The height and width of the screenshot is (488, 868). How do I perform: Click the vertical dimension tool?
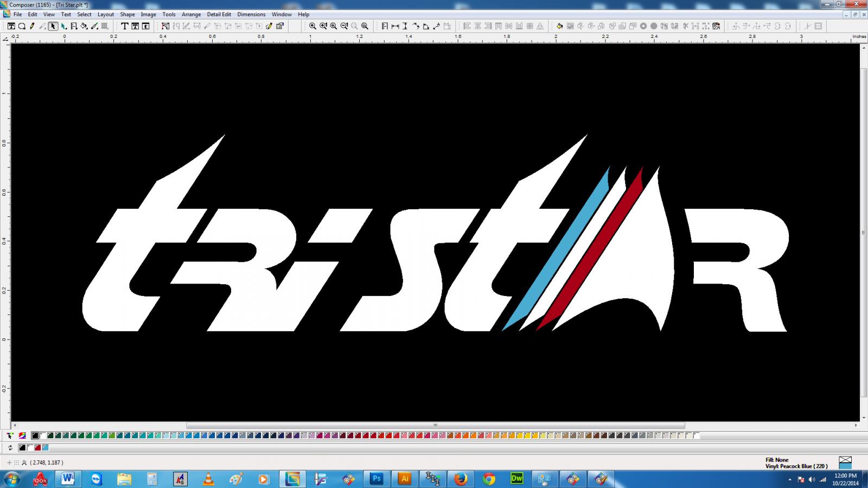point(405,26)
